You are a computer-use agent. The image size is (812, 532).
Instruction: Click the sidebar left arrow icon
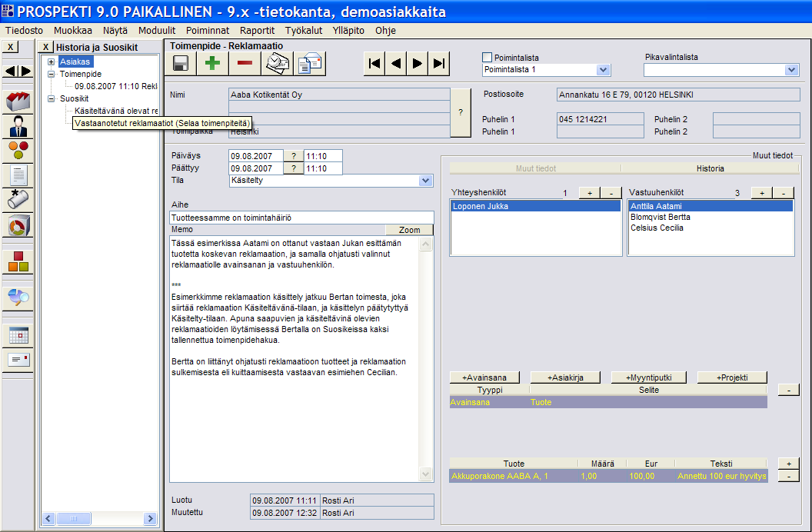coord(10,71)
